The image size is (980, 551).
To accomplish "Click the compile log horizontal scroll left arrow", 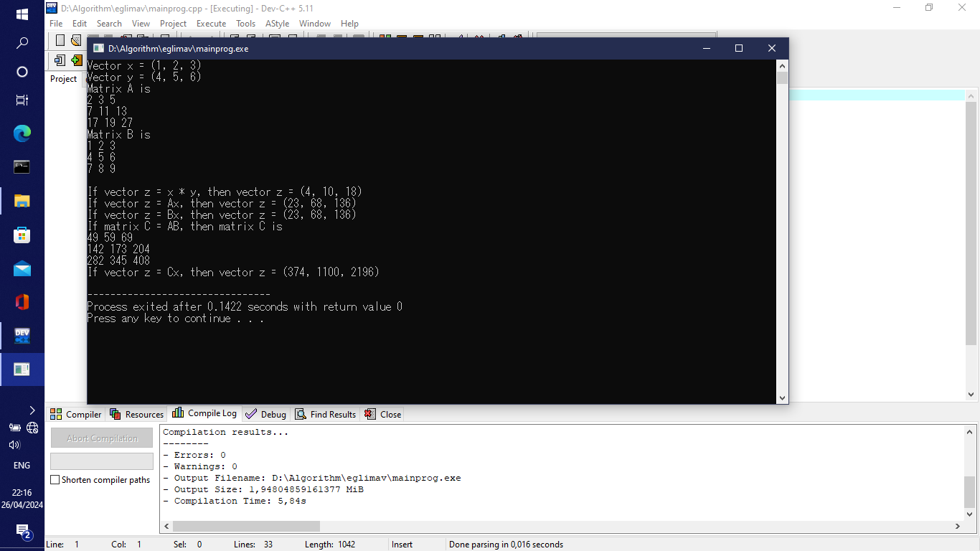I will (x=166, y=526).
